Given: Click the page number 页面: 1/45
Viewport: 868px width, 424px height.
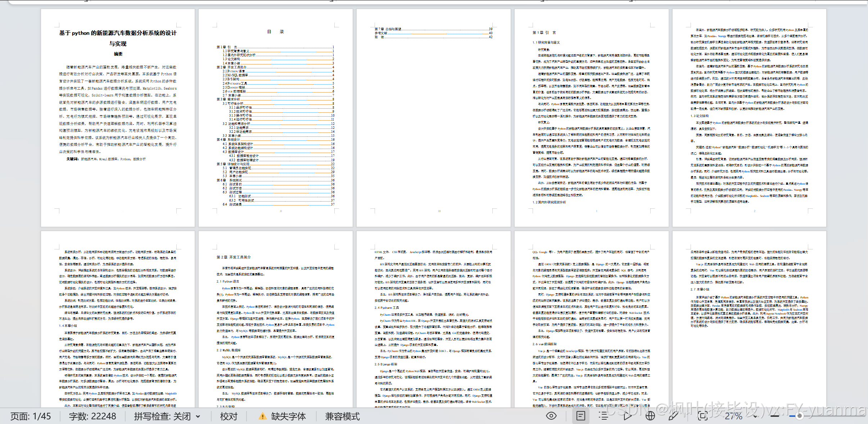Looking at the screenshot, I should tap(31, 416).
